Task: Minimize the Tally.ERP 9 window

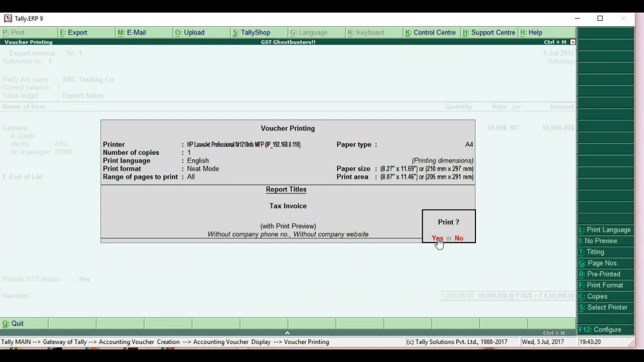Action: point(577,19)
